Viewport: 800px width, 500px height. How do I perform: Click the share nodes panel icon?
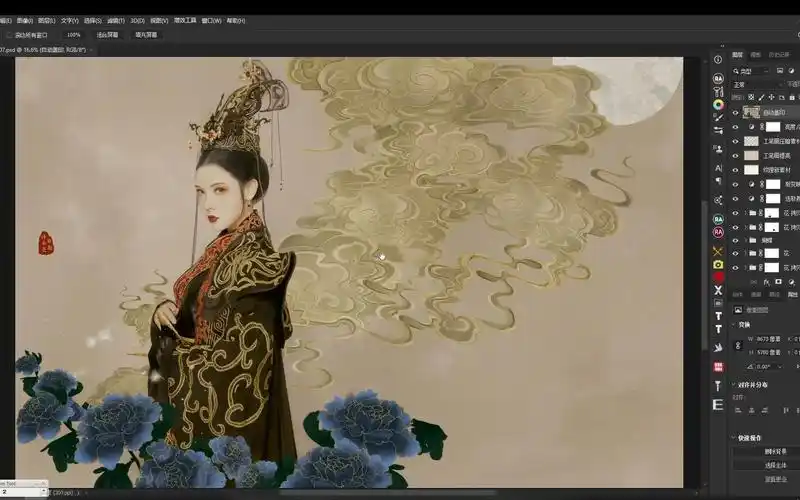pos(718,200)
